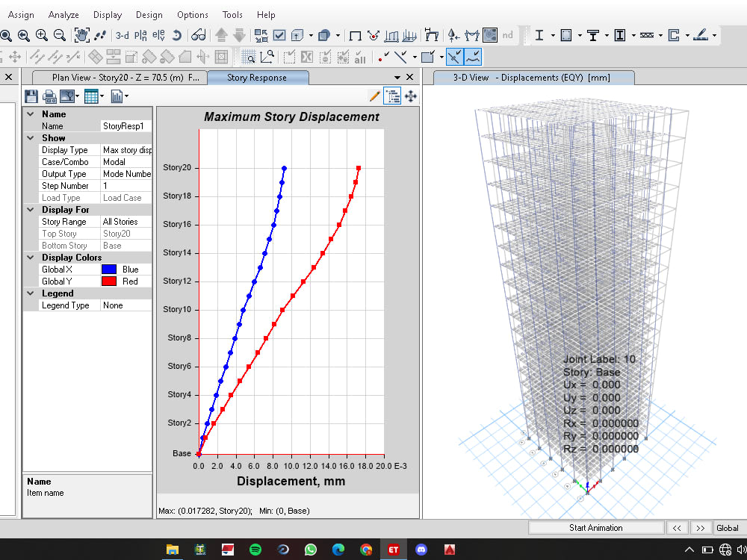The height and width of the screenshot is (560, 747).
Task: Show tabular data with the table icon
Action: click(x=91, y=96)
